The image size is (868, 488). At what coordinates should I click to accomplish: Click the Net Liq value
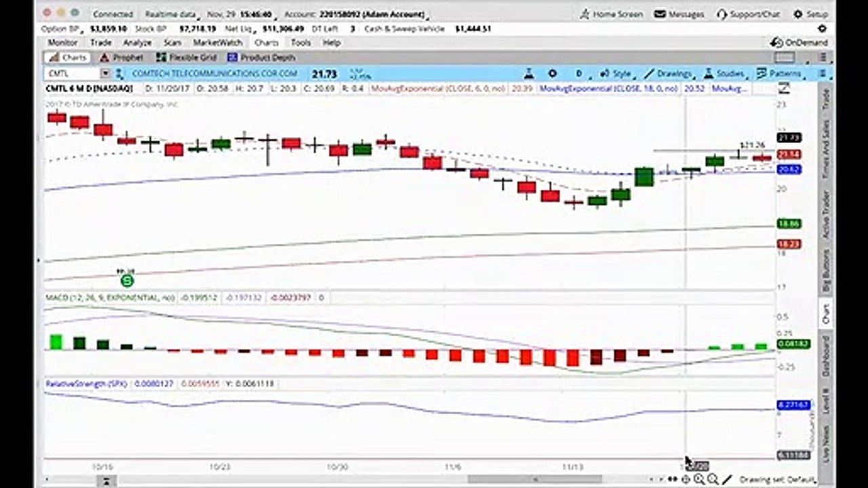click(x=285, y=29)
